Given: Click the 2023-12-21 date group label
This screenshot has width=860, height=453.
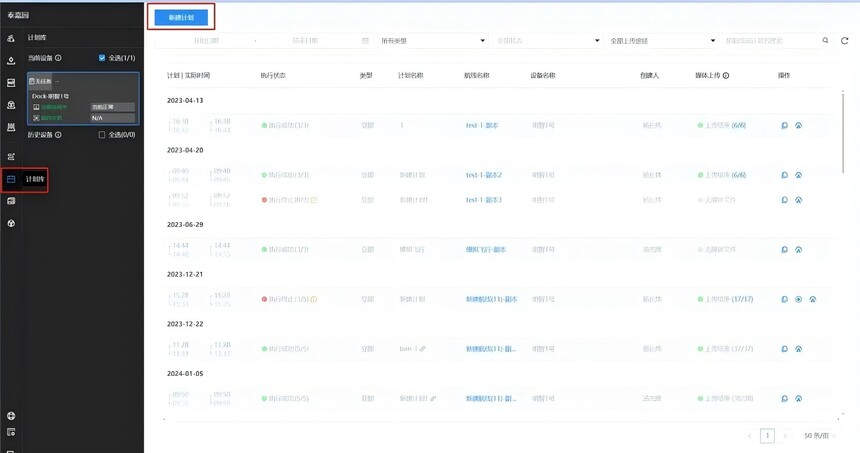Looking at the screenshot, I should point(185,274).
